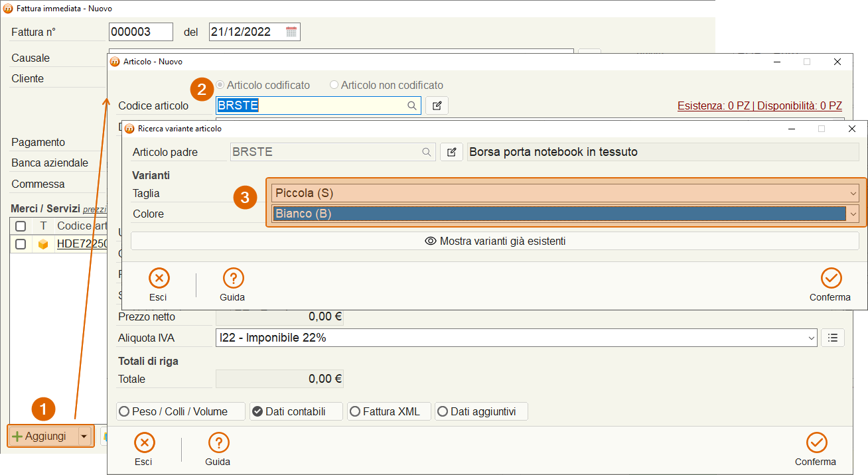Click Esci in the Ricerca variante articolo window

[x=158, y=285]
